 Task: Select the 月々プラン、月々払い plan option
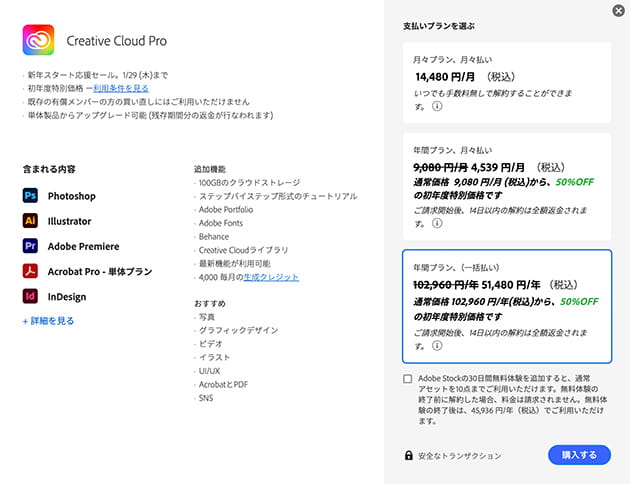505,82
